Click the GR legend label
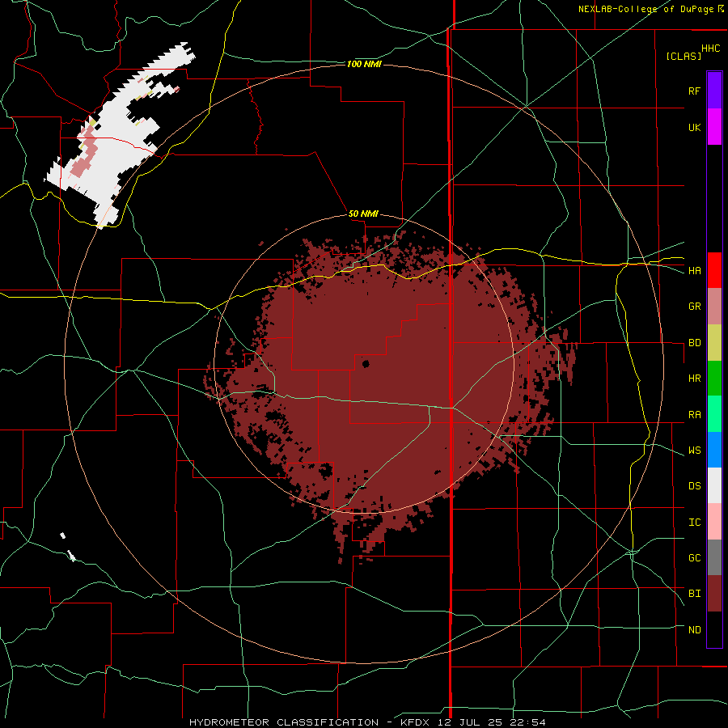Screen dimensions: 728x728 [x=694, y=307]
